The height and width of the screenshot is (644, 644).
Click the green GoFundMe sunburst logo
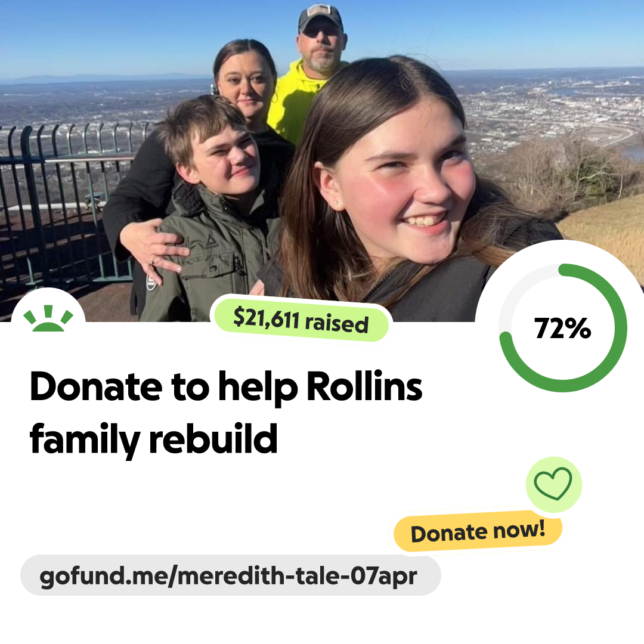[x=48, y=318]
